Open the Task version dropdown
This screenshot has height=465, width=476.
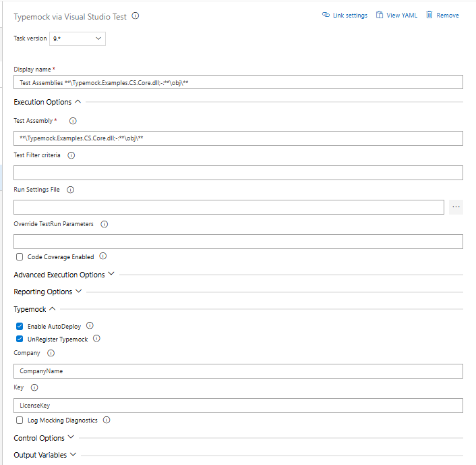tap(77, 38)
